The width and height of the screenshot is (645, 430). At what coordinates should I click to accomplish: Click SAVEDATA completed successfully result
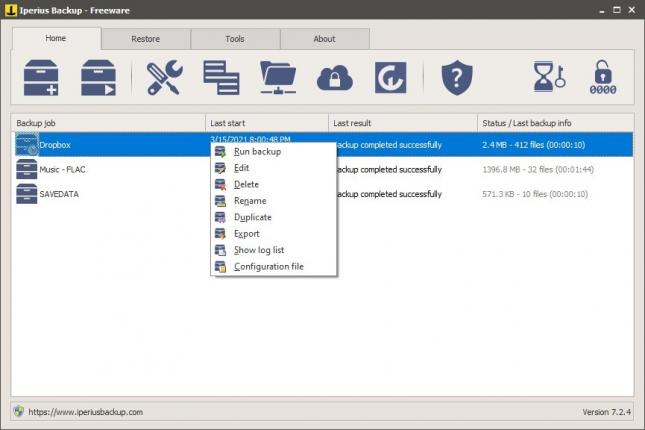[x=389, y=194]
